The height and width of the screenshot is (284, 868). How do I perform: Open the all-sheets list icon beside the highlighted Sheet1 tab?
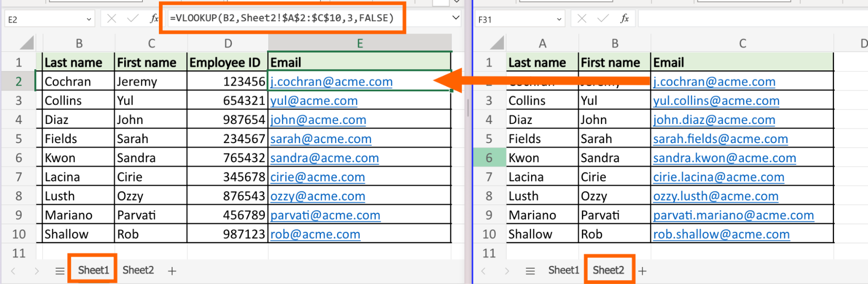click(x=60, y=271)
